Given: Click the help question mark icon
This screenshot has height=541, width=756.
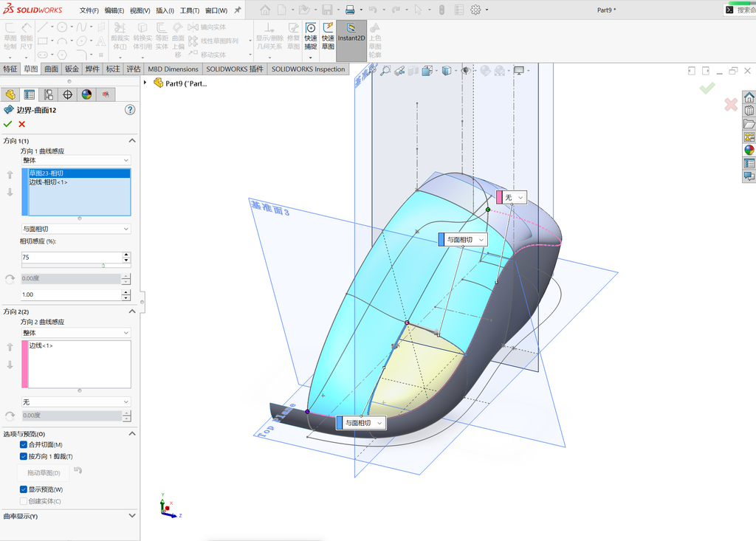Looking at the screenshot, I should coord(130,110).
